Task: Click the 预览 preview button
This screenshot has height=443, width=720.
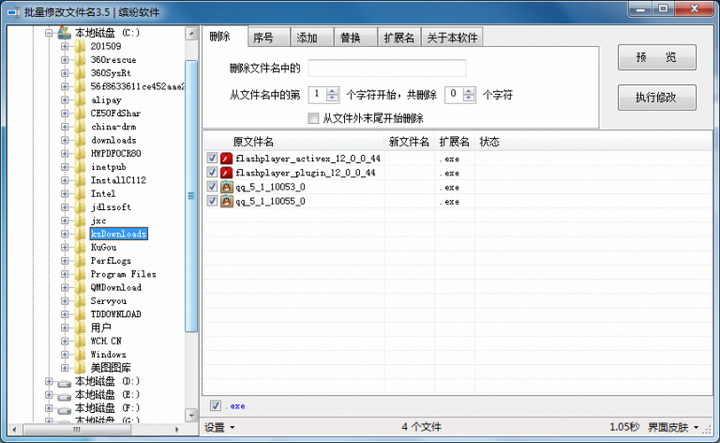Action: (x=657, y=57)
